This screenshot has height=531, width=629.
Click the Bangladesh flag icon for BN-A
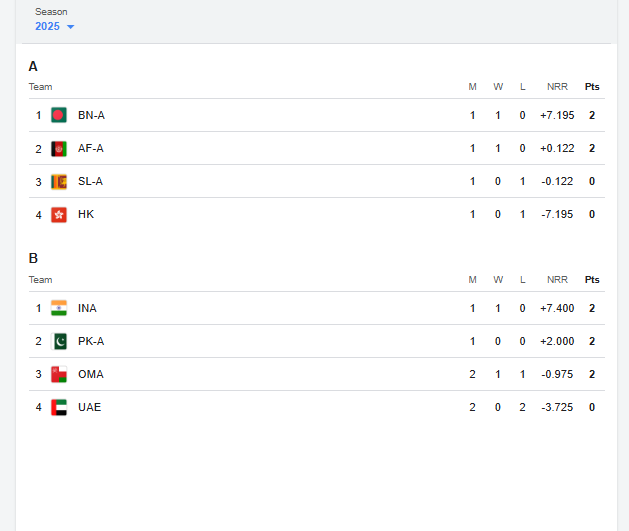pyautogui.click(x=59, y=115)
